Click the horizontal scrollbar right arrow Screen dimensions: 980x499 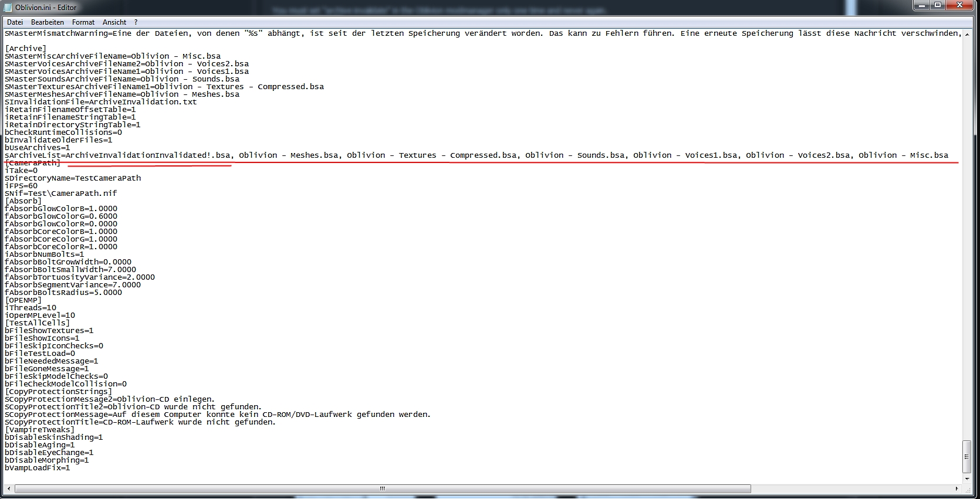pos(957,488)
